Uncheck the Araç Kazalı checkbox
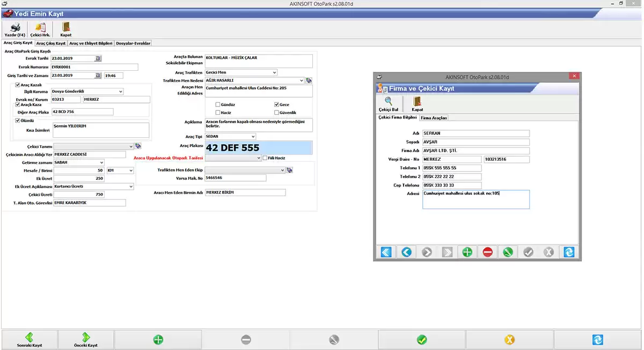Screen dimensions: 644x350 [x=18, y=85]
